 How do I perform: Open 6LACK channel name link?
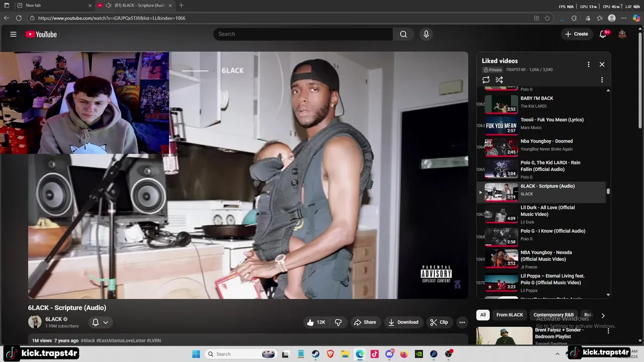tap(53, 319)
